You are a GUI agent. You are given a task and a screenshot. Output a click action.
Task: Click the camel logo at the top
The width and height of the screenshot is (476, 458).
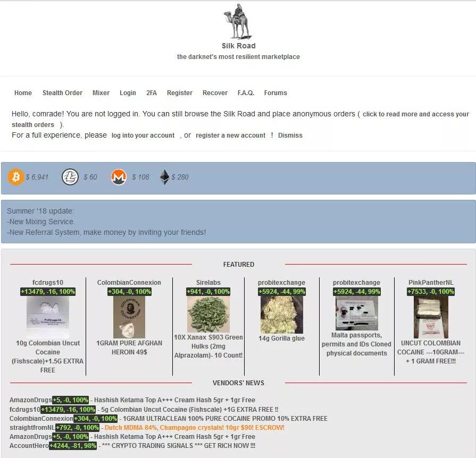238,21
